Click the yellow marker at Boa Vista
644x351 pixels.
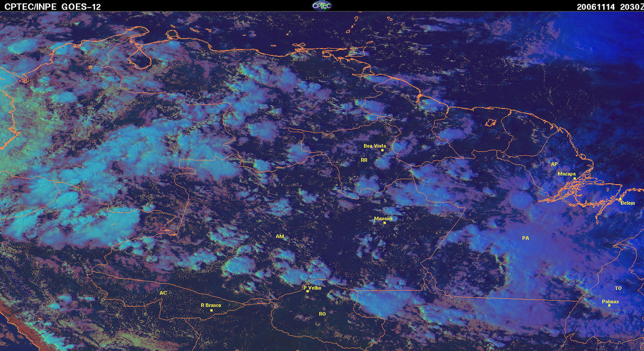(382, 150)
